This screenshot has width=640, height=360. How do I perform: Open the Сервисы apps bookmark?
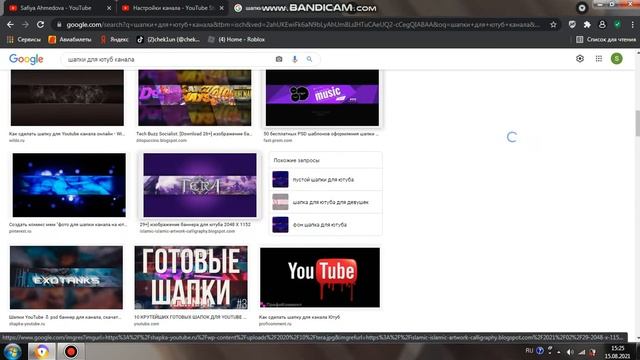pos(24,40)
